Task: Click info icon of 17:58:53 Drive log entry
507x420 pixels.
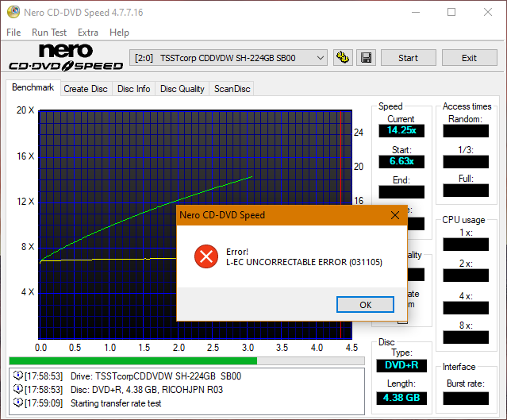Action: click(17, 376)
